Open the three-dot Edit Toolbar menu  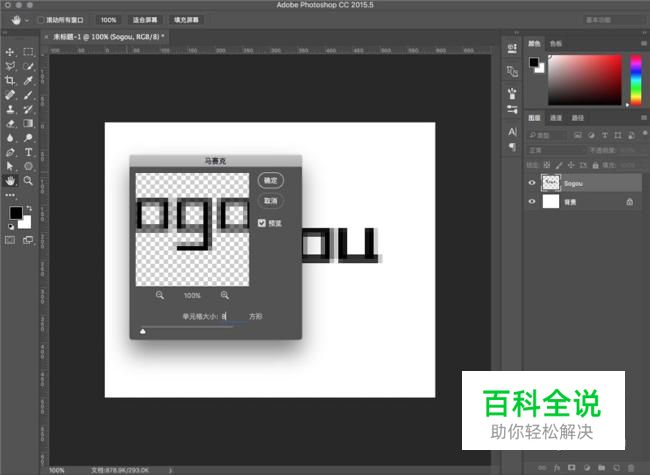pyautogui.click(x=10, y=195)
